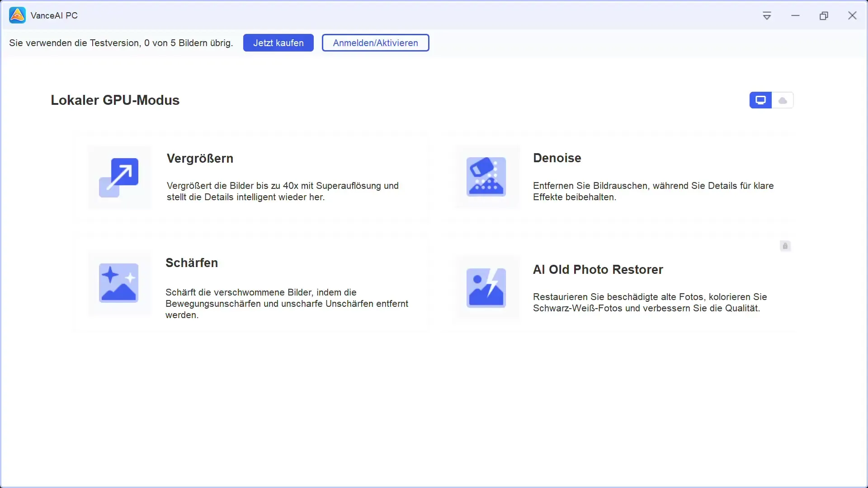Image resolution: width=868 pixels, height=488 pixels.
Task: Open the Vergrößern arrow icon
Action: tap(119, 178)
